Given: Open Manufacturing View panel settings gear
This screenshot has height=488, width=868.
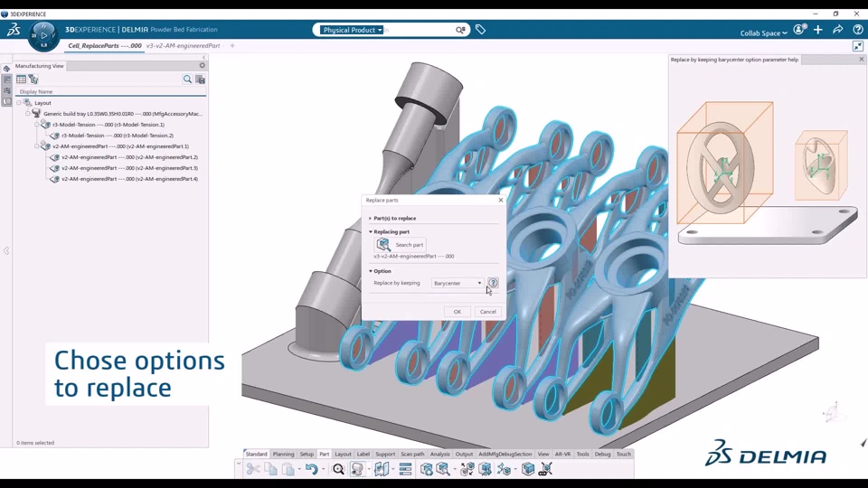Looking at the screenshot, I should [x=202, y=65].
